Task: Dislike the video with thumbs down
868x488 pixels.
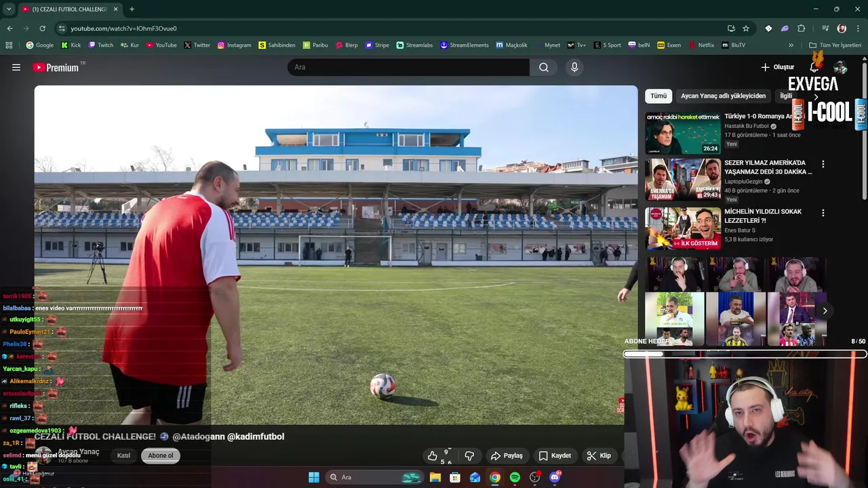Action: pos(469,455)
